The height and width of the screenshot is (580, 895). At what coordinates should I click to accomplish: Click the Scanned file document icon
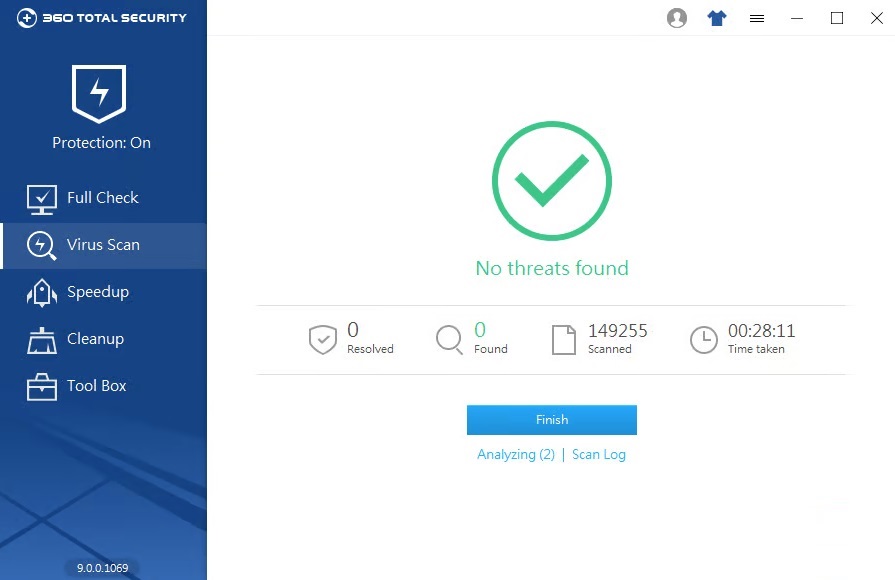click(x=564, y=340)
